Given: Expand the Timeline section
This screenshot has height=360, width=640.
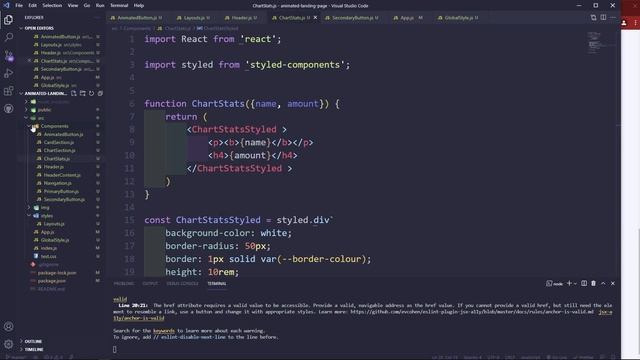Looking at the screenshot, I should (61, 349).
